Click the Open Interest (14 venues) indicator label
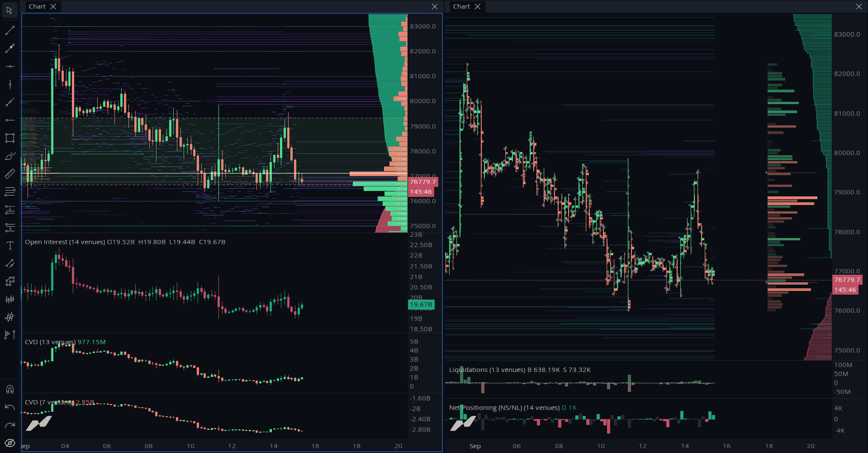Screen dimensions: 868x453 point(65,242)
